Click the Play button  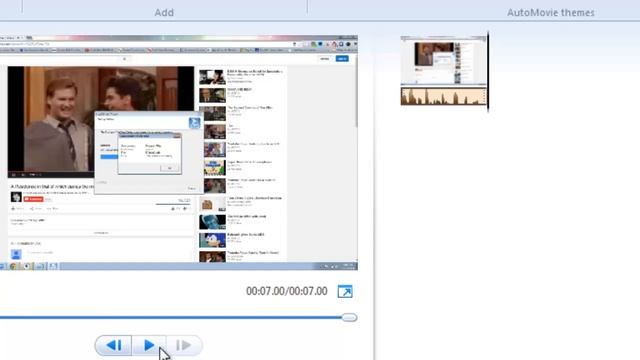(149, 345)
